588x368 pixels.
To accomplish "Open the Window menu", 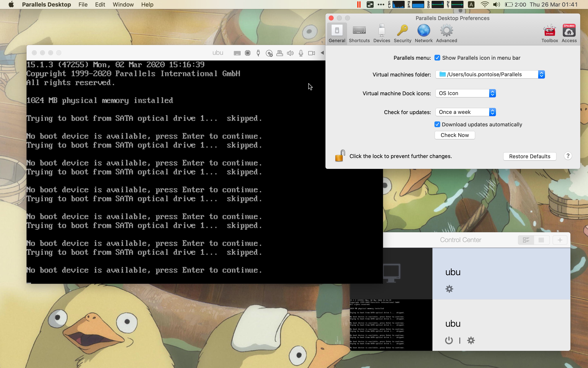I will point(123,5).
